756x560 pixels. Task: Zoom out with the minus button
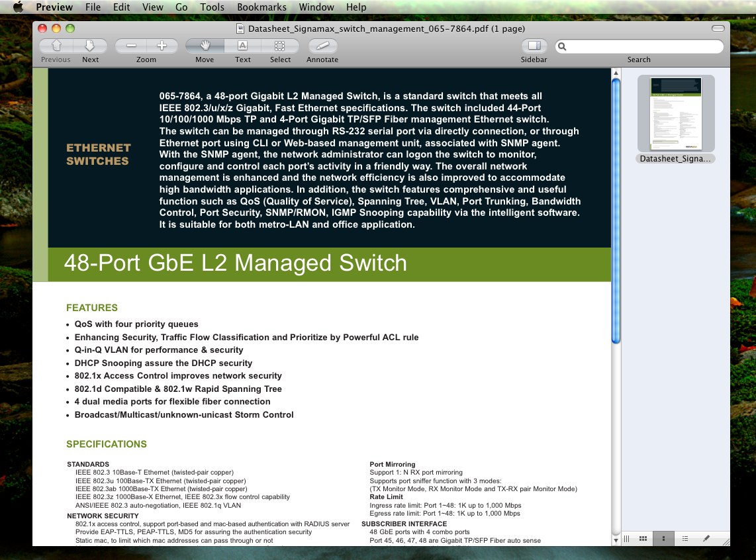(131, 46)
